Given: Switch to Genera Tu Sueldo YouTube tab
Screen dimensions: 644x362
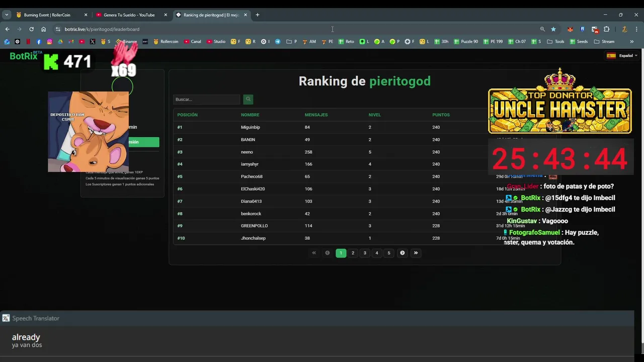Looking at the screenshot, I should point(131,15).
